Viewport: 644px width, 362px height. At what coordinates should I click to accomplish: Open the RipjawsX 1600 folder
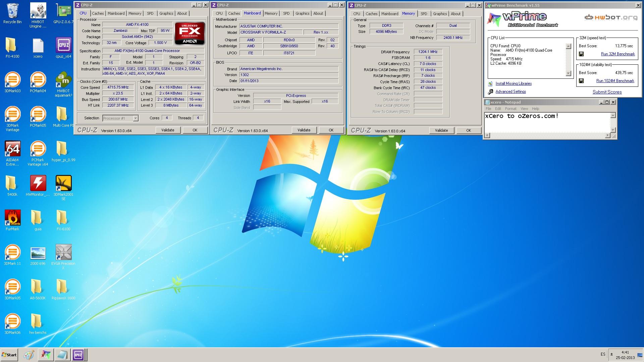pyautogui.click(x=63, y=290)
